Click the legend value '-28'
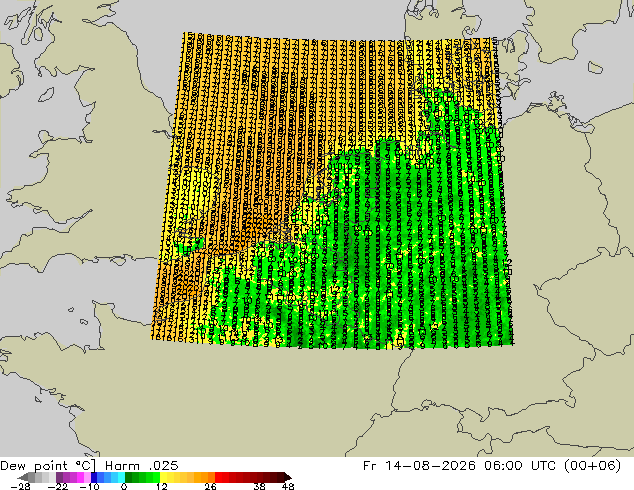 coord(20,486)
